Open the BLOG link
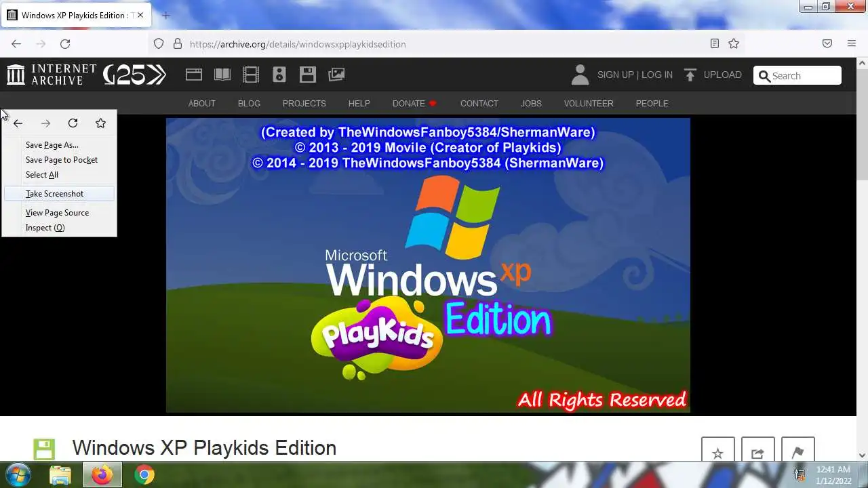 (x=249, y=104)
